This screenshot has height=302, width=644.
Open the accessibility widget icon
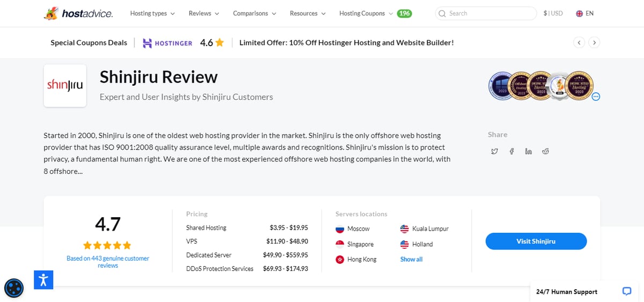pyautogui.click(x=43, y=280)
